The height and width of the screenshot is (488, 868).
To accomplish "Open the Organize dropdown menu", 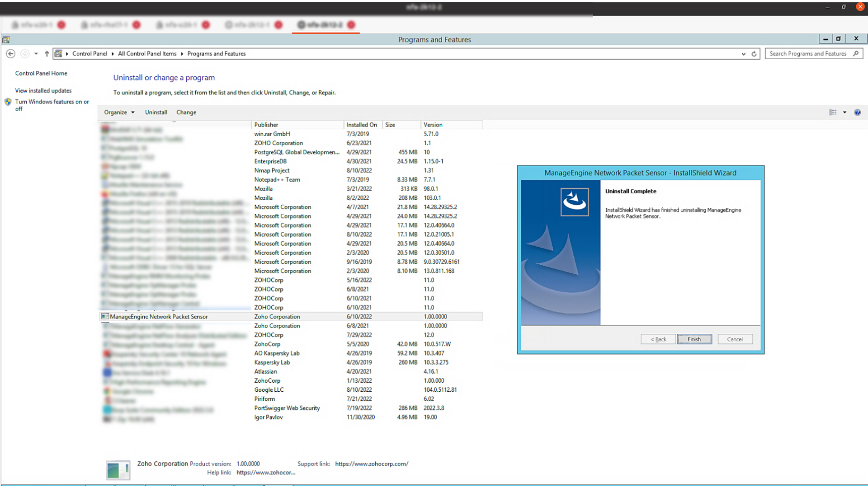I will pyautogui.click(x=119, y=113).
